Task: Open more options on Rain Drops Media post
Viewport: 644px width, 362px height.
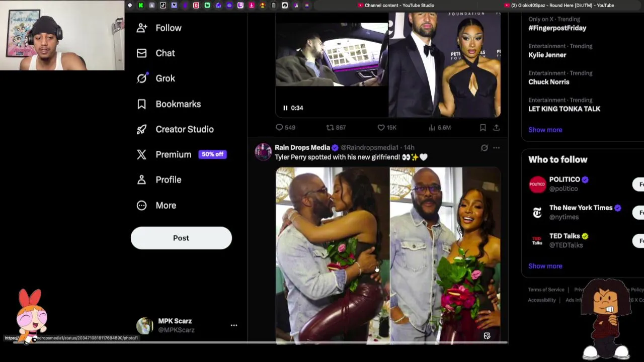Action: [x=497, y=148]
